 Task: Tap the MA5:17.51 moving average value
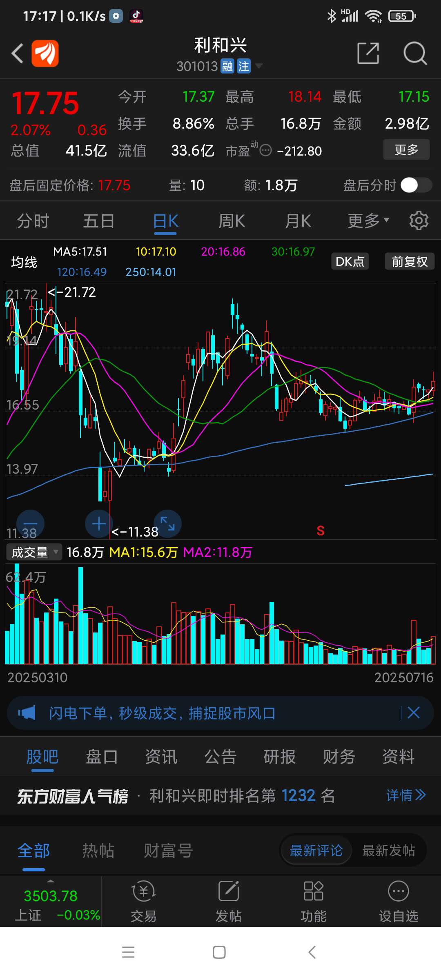[x=80, y=252]
